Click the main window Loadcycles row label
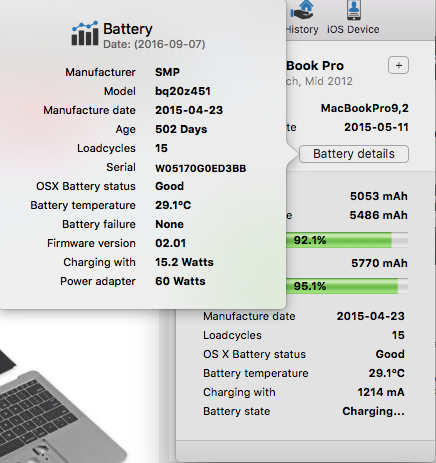 pyautogui.click(x=232, y=335)
